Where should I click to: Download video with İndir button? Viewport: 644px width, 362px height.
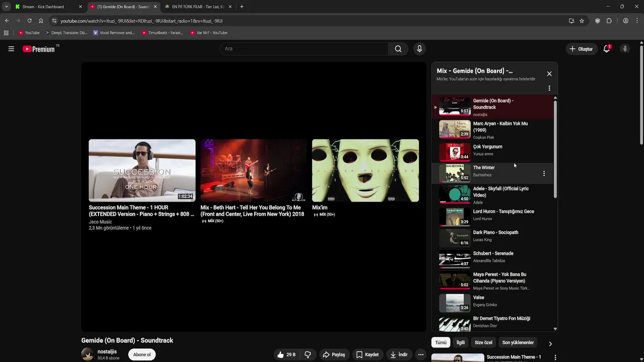click(399, 354)
